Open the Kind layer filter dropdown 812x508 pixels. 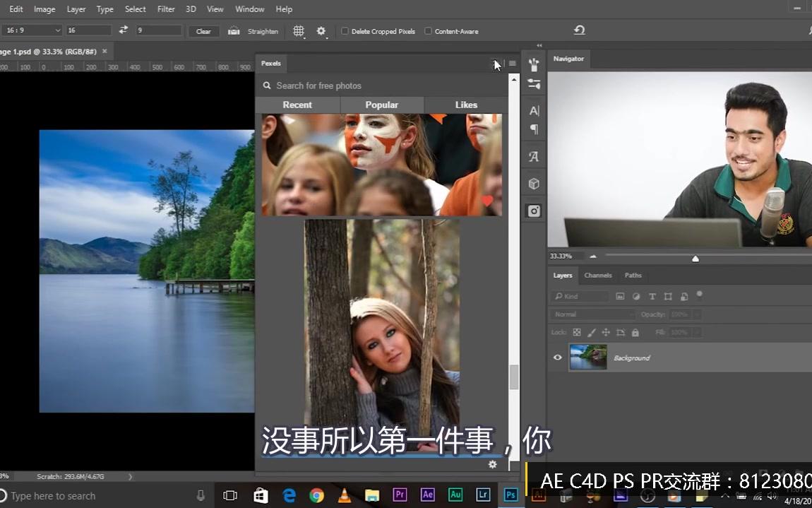[579, 296]
